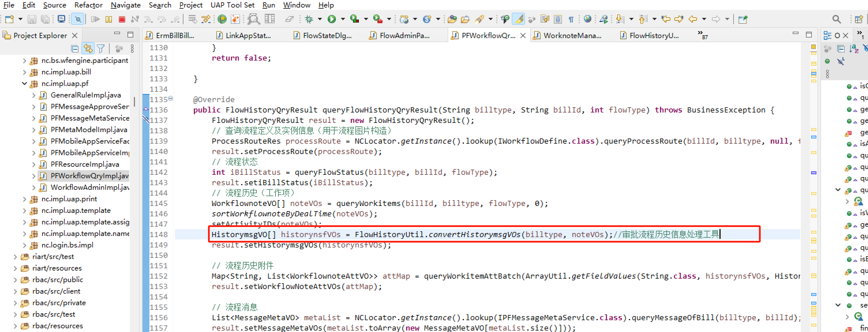Click the Suspend debug icon
The width and height of the screenshot is (868, 332).
point(108,19)
